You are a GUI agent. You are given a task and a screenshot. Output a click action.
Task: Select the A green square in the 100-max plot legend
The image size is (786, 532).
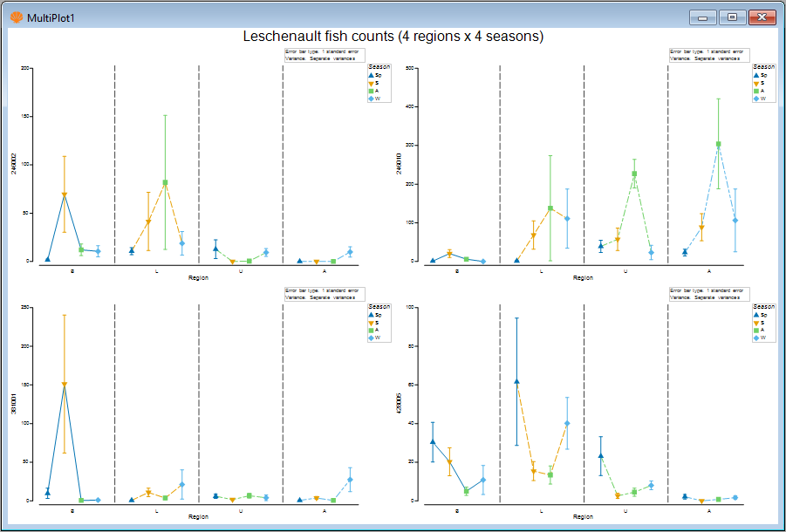pyautogui.click(x=756, y=331)
